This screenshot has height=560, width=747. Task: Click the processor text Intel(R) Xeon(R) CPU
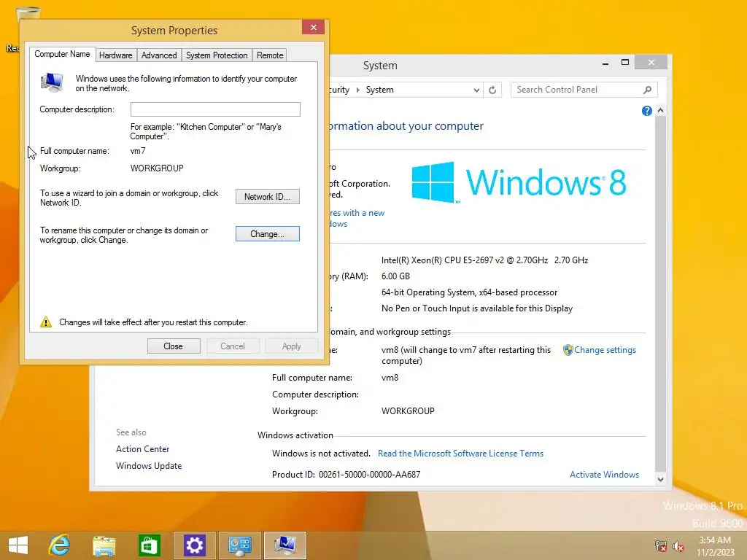click(x=484, y=260)
